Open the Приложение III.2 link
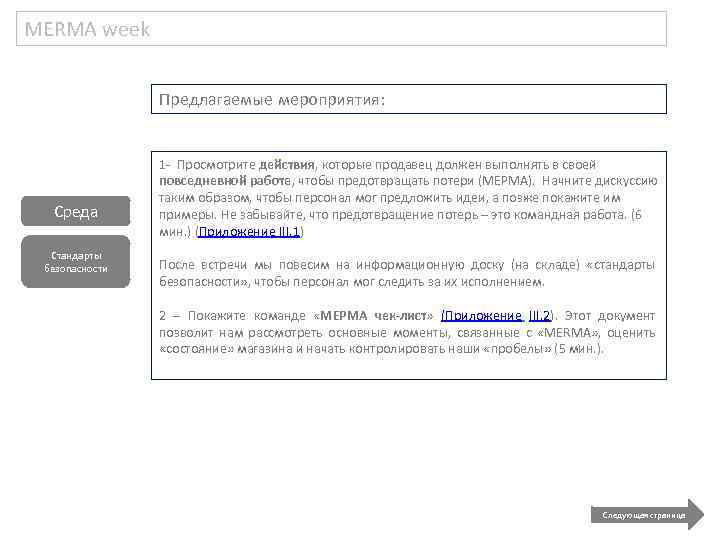720x540 pixels. [496, 316]
